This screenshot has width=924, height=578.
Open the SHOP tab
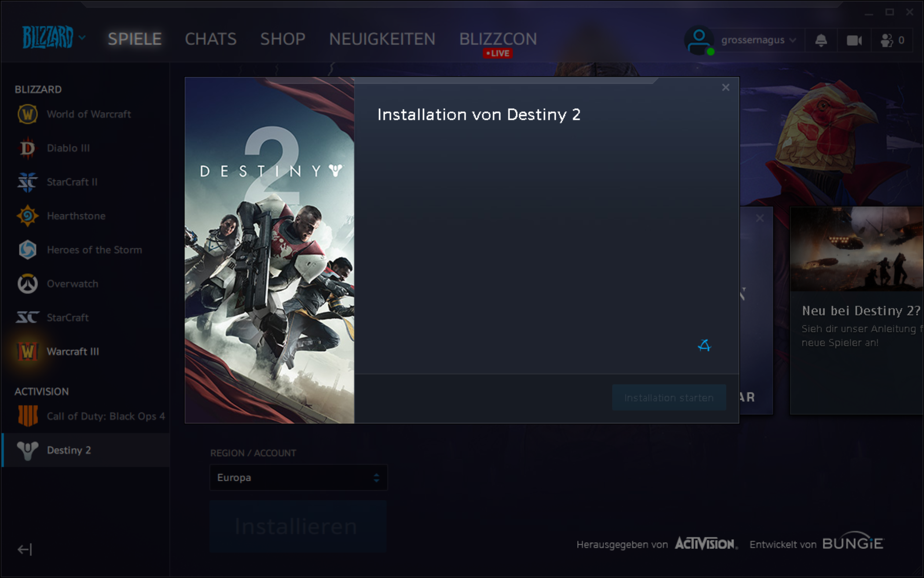coord(282,39)
